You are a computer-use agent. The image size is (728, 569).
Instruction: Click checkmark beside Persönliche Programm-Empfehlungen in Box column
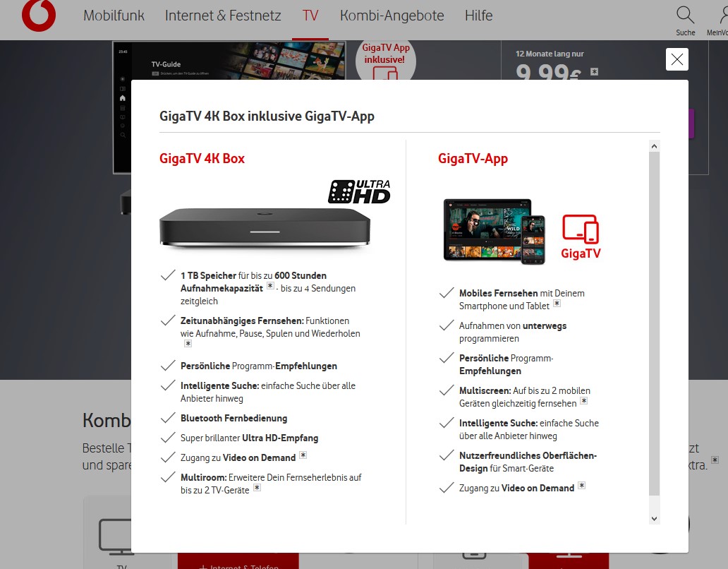[x=168, y=366]
